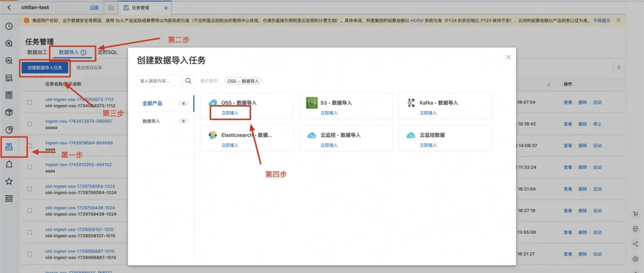The height and width of the screenshot is (273, 644).
Task: Open the home tab icon
Action: (x=110, y=8)
